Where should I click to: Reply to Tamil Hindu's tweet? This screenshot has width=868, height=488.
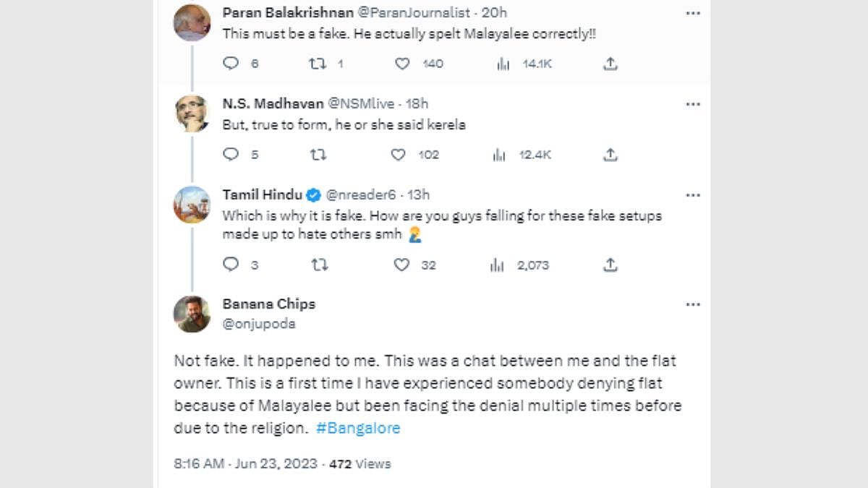(x=231, y=265)
